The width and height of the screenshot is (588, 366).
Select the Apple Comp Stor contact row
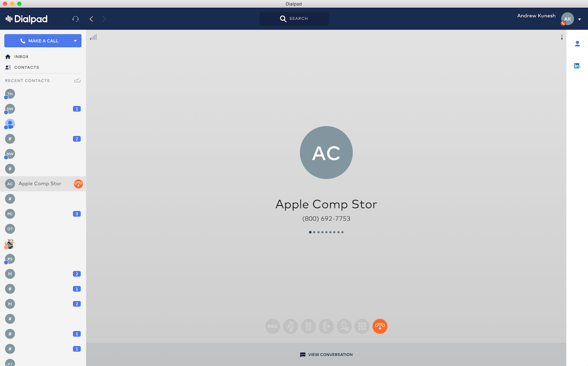[43, 184]
